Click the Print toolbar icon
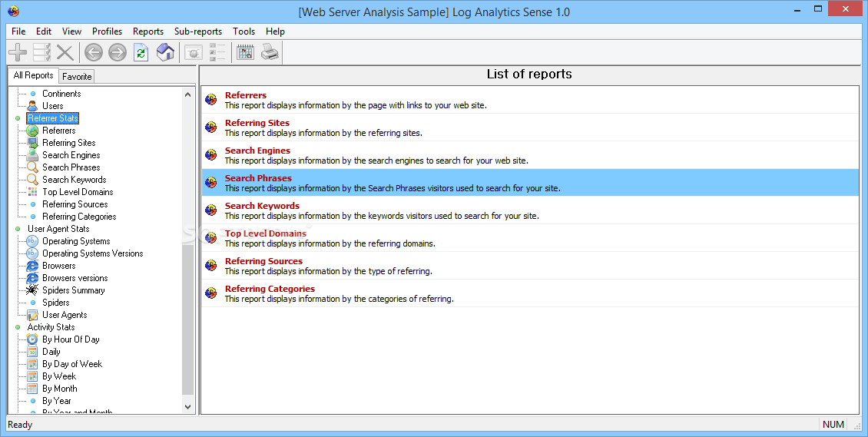The width and height of the screenshot is (868, 437). pyautogui.click(x=270, y=52)
